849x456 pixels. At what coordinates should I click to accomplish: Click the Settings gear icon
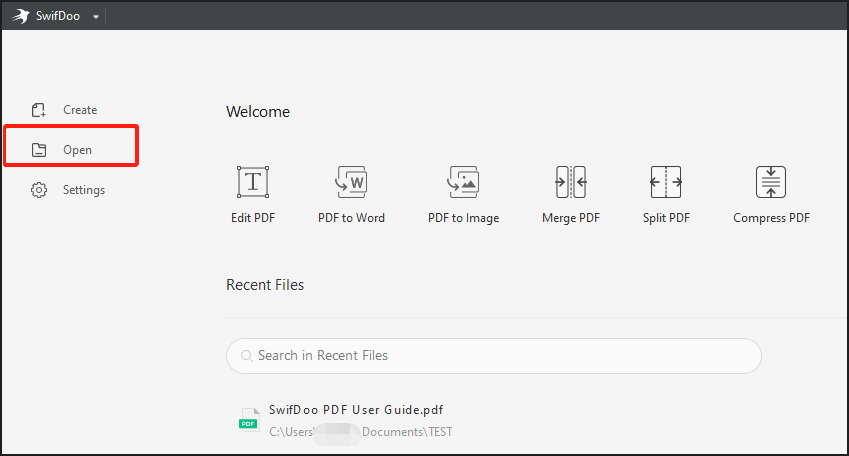click(39, 190)
